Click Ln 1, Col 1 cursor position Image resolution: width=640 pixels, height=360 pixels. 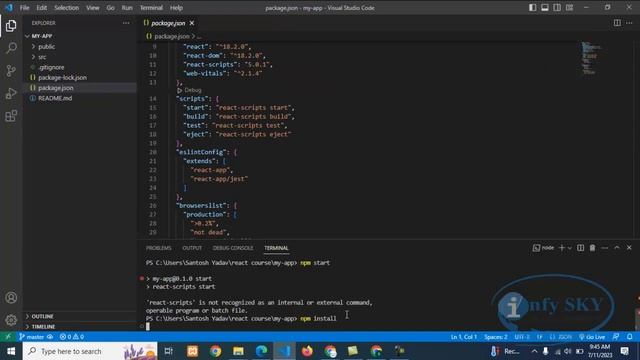tap(464, 337)
